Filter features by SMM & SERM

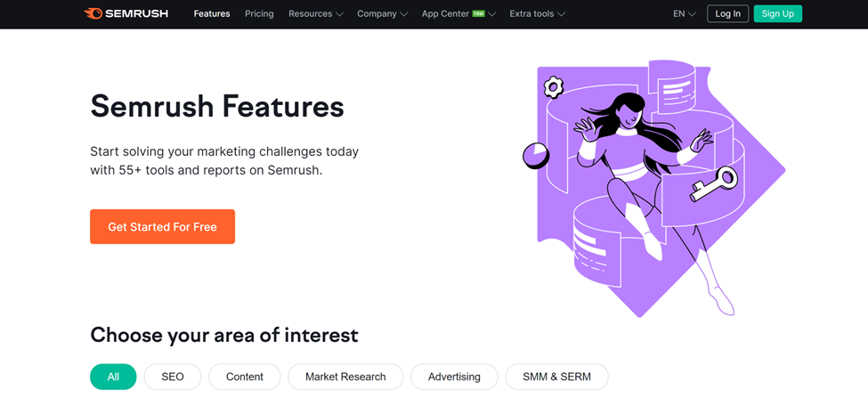(x=557, y=377)
